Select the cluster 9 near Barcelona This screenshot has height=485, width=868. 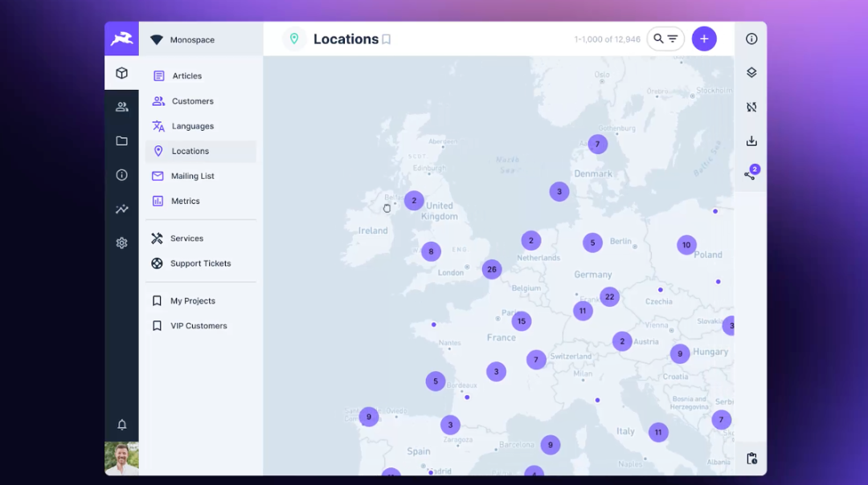(x=551, y=445)
